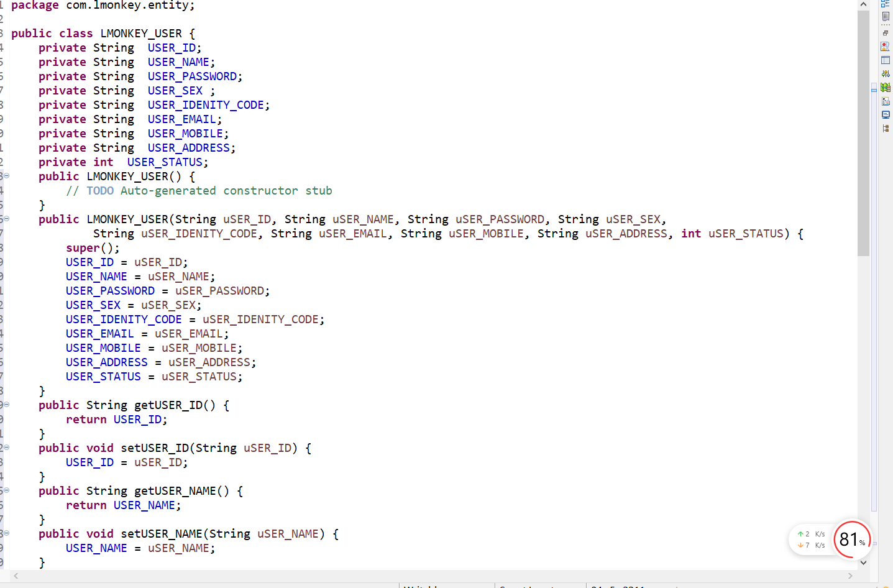Open the arrow-and-card icon below the map icon
Screen dimensions: 893x588
886,101
